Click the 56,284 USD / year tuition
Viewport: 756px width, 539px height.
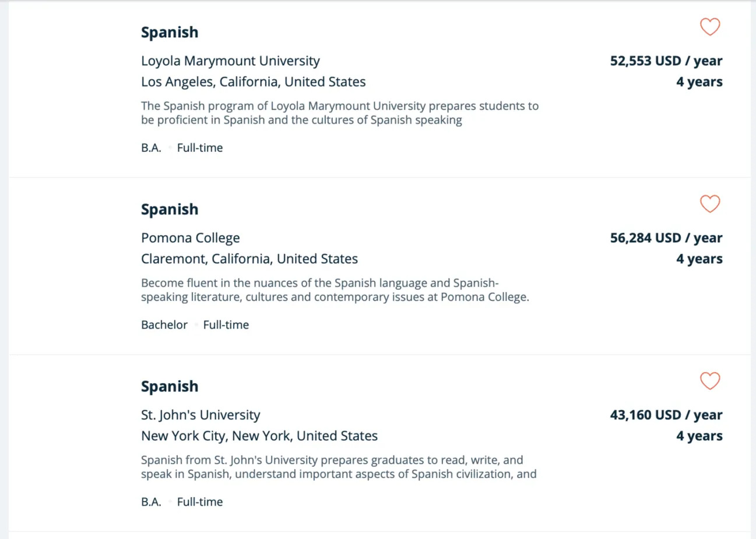click(x=666, y=238)
